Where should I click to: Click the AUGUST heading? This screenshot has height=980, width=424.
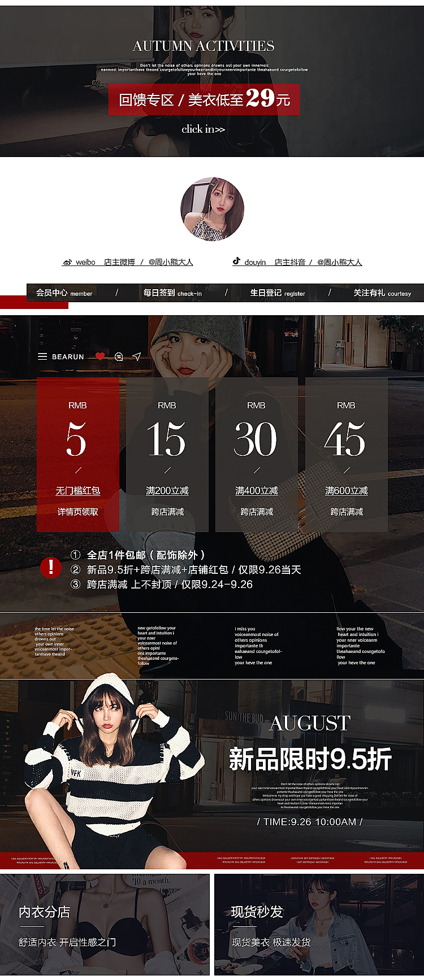[x=310, y=724]
